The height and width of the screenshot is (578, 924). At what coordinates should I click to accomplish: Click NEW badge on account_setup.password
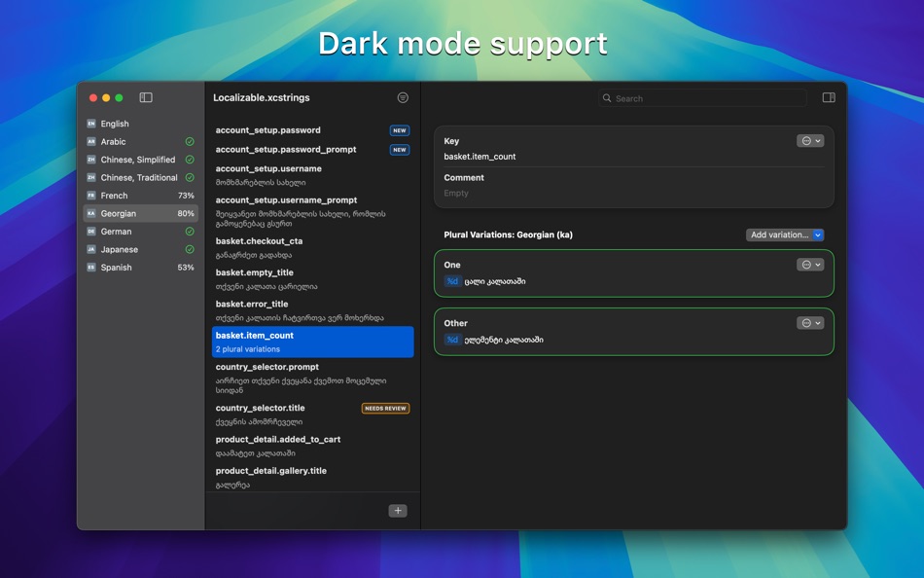pyautogui.click(x=400, y=131)
